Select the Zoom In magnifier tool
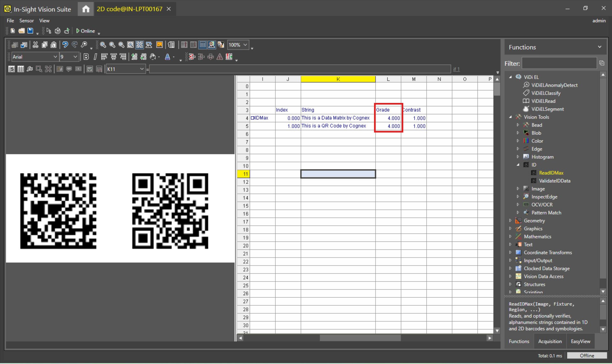Image resolution: width=612 pixels, height=364 pixels. (102, 45)
